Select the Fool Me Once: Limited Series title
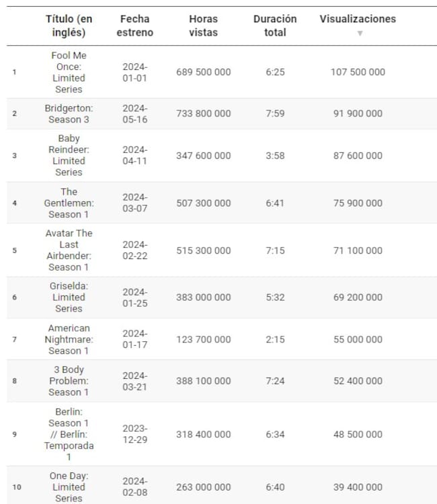This screenshot has height=504, width=437. pyautogui.click(x=69, y=72)
